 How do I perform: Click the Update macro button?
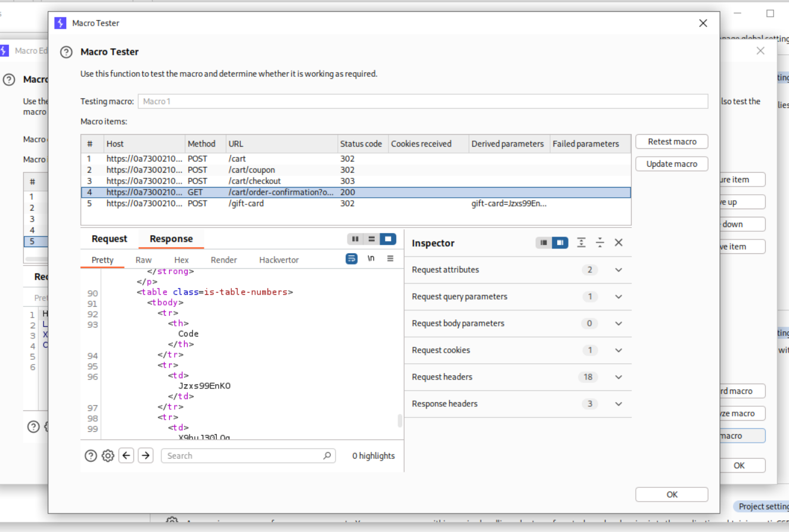click(672, 164)
